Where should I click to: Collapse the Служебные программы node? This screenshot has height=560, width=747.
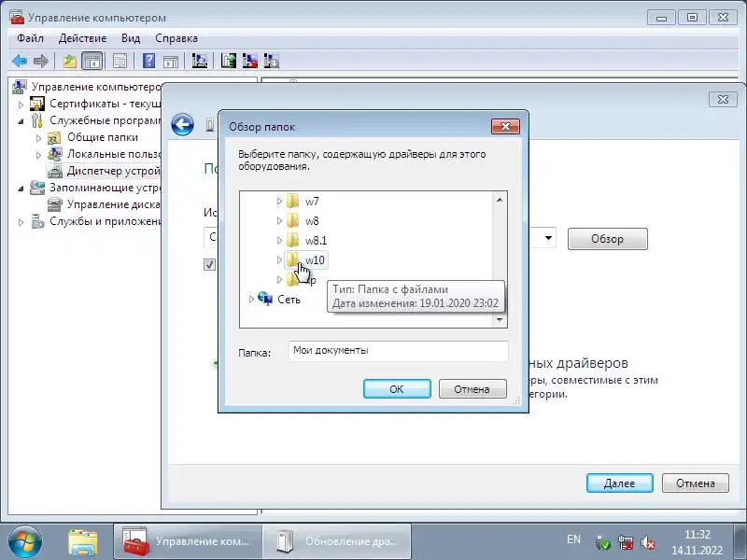pyautogui.click(x=21, y=121)
